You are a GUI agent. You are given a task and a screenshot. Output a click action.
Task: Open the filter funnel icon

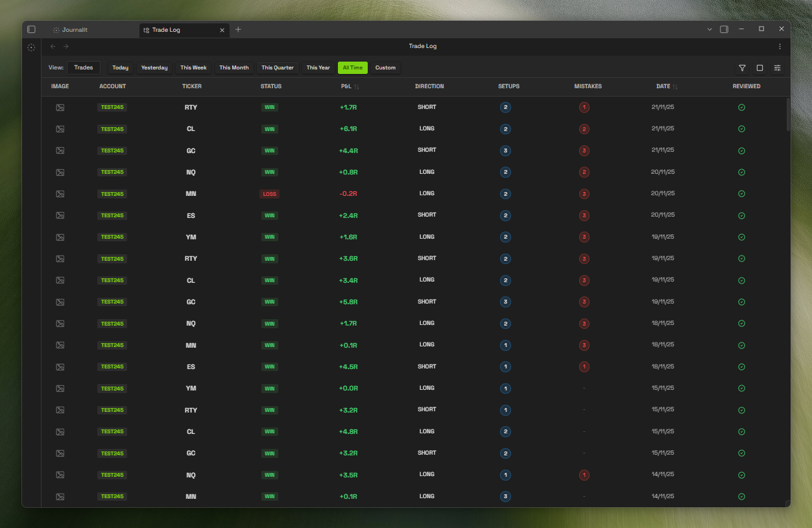(742, 68)
